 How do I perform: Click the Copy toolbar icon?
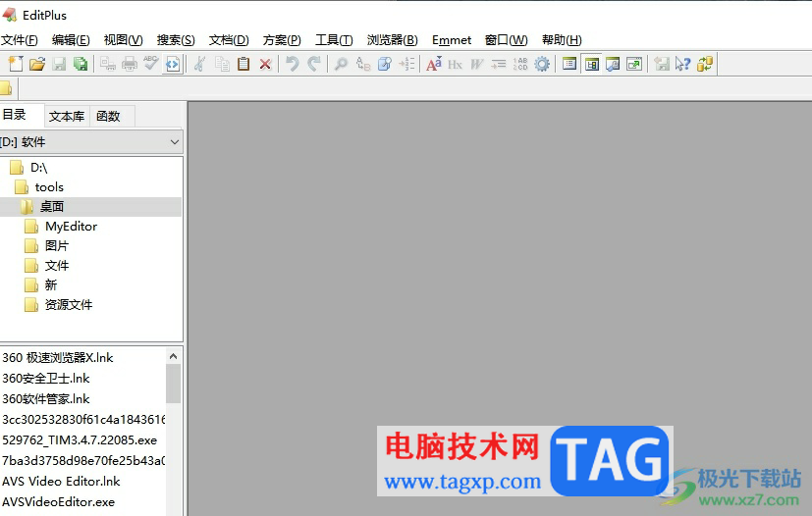tap(222, 64)
